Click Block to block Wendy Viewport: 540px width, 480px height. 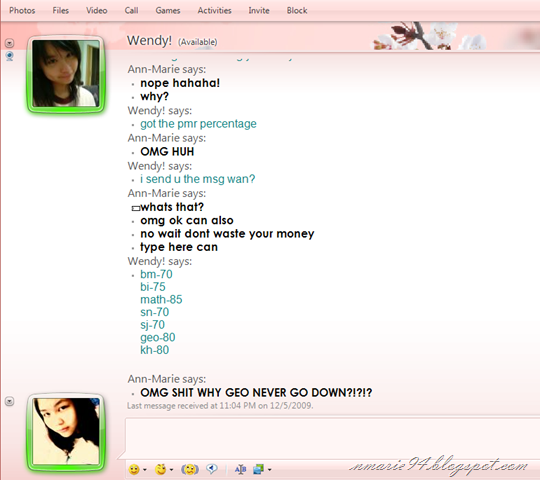point(297,10)
